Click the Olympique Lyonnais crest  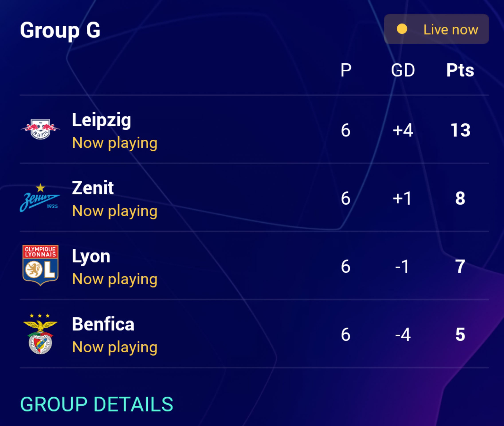point(40,265)
